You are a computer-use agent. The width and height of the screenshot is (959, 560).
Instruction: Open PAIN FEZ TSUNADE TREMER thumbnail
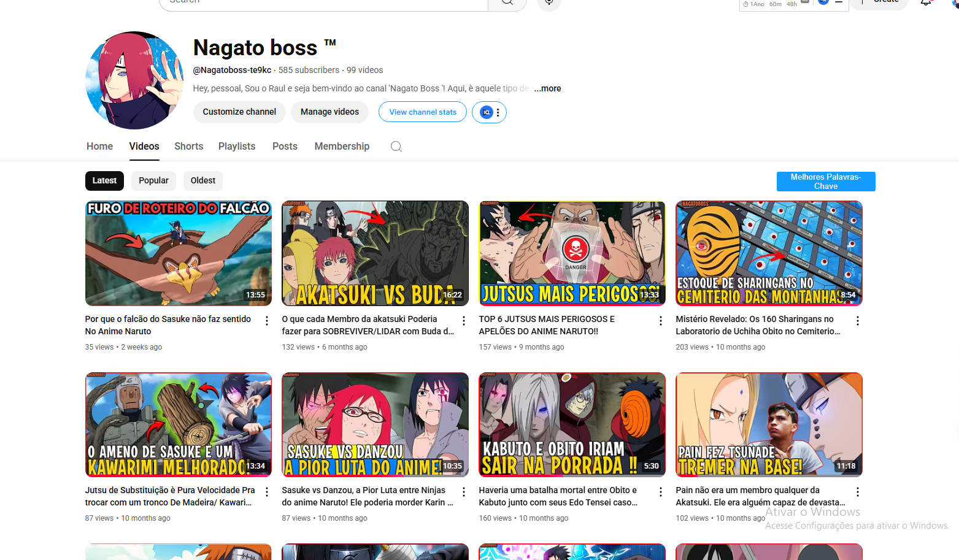coord(769,424)
